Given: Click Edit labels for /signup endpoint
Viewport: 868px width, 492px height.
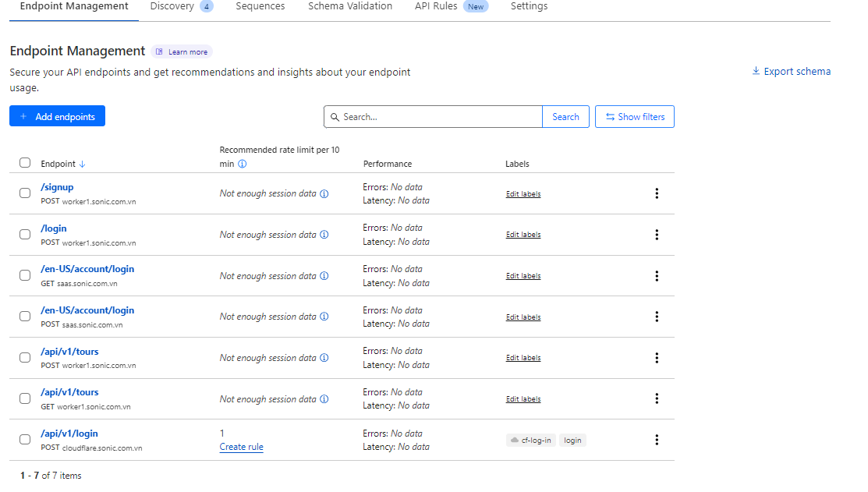Looking at the screenshot, I should point(523,194).
